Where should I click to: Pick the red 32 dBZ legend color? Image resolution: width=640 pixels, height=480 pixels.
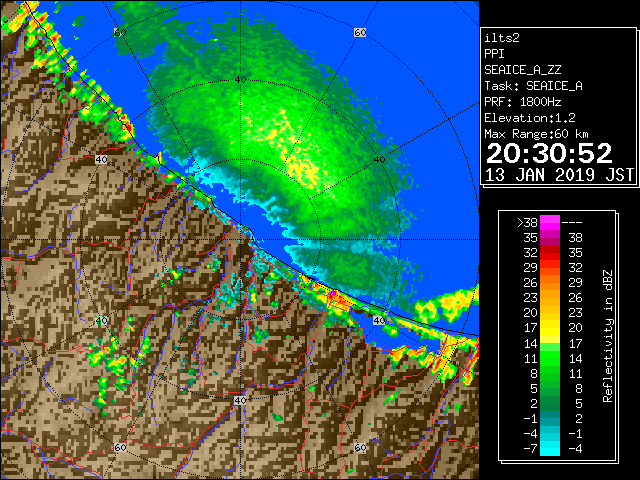click(x=550, y=253)
